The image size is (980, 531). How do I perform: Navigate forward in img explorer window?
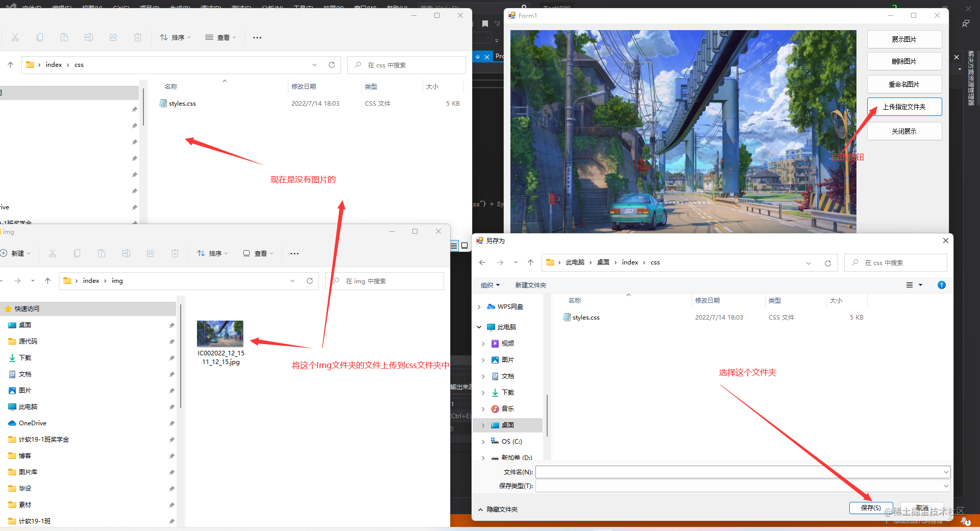tap(17, 281)
